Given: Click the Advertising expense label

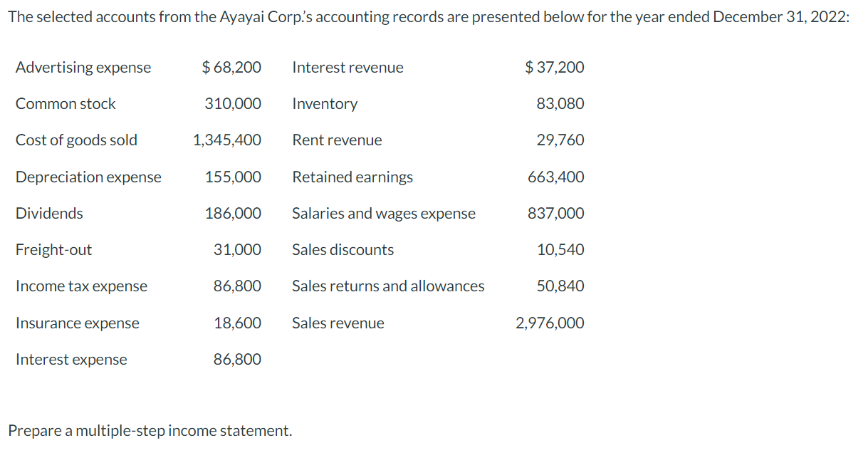Looking at the screenshot, I should click(x=83, y=68).
